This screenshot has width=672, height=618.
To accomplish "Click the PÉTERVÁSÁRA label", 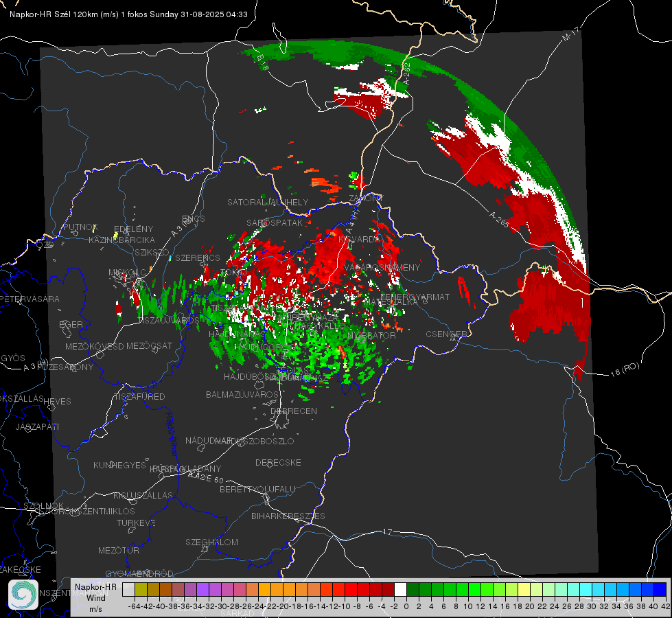I will (30, 299).
